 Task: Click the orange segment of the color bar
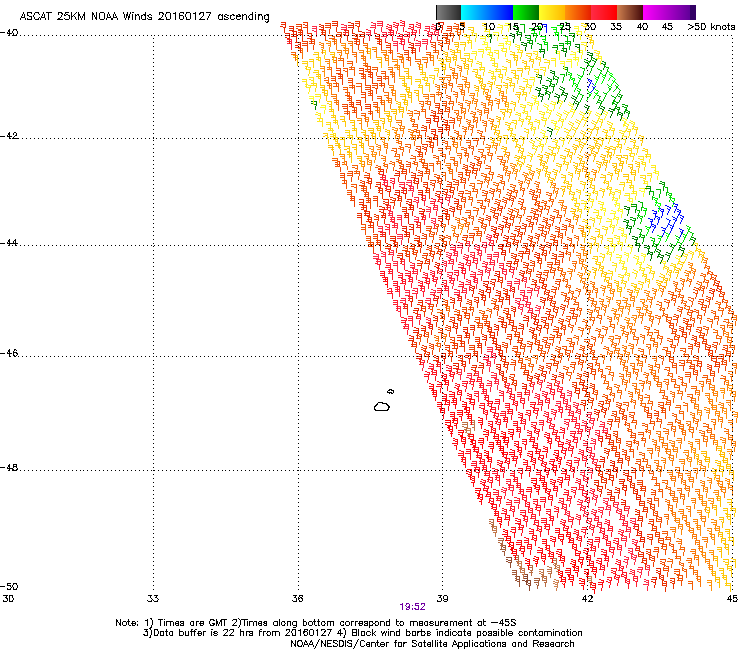click(x=578, y=12)
